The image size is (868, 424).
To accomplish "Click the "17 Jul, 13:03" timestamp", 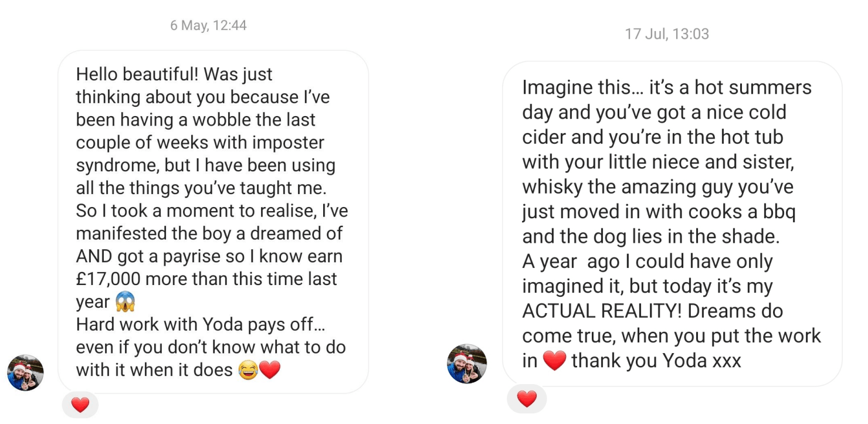I will [x=667, y=34].
